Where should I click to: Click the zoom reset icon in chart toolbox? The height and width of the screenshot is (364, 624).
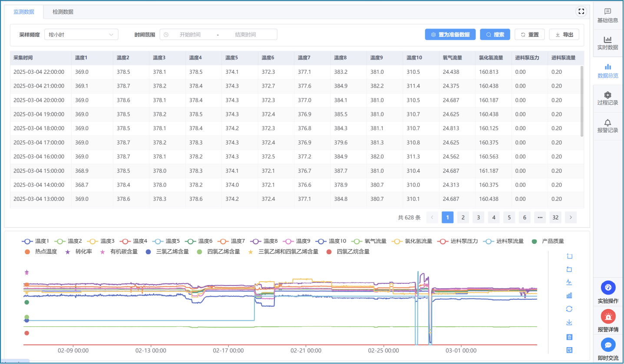point(570,269)
